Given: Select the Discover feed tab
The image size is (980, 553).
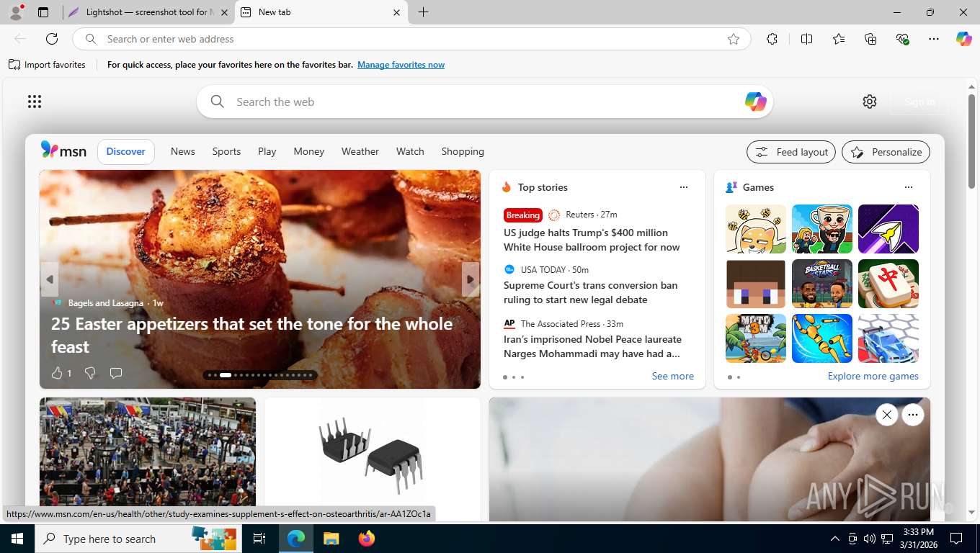Looking at the screenshot, I should pyautogui.click(x=126, y=152).
